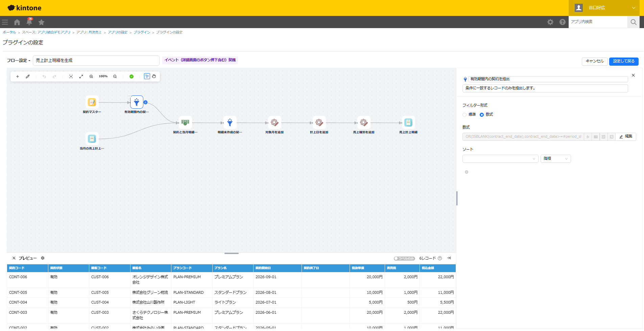Click the 編集 formula edit button

tap(626, 136)
